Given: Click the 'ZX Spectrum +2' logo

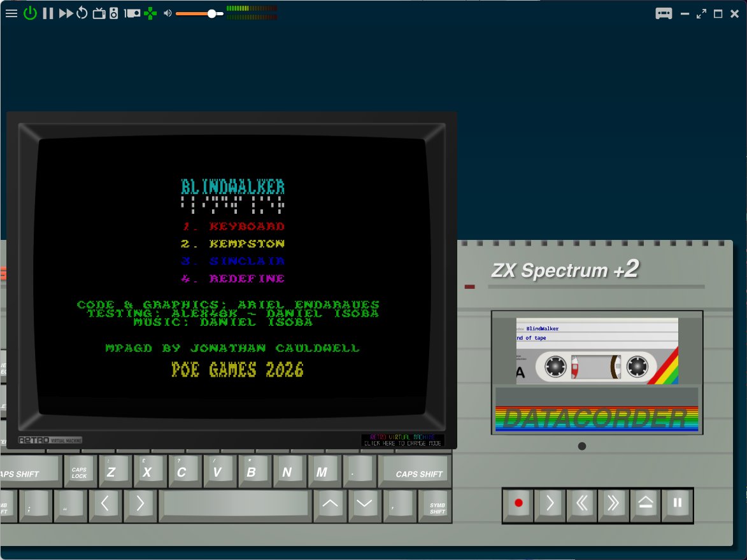Looking at the screenshot, I should click(565, 270).
